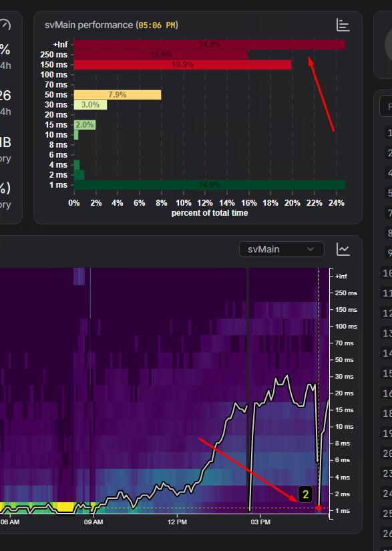Click the red marker dot on the heatmap timeline

tap(319, 508)
